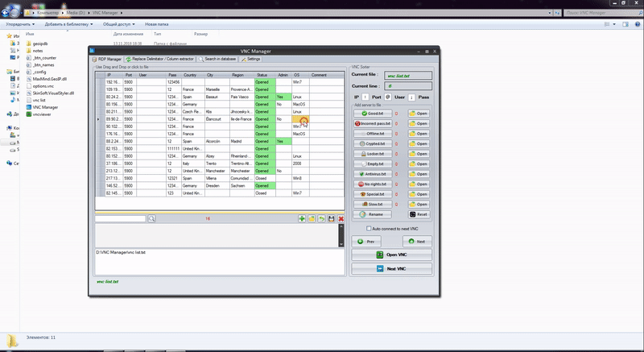Click the IP-Port delimiter box
The image size is (644, 352).
(x=365, y=97)
